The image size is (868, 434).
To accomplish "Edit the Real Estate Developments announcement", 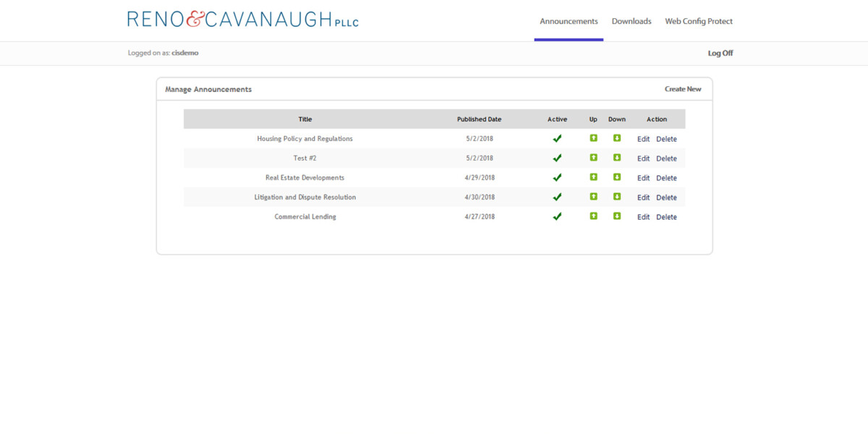I will 643,177.
